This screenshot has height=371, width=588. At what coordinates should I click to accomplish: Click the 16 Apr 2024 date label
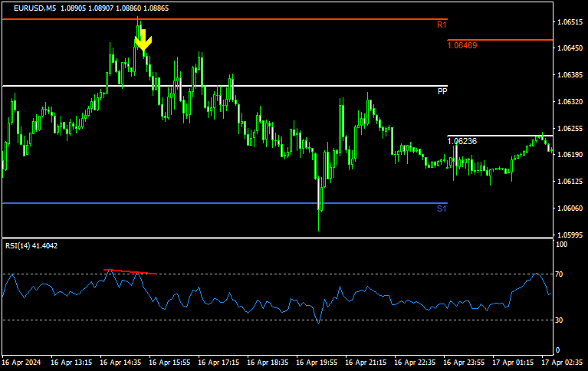[22, 361]
